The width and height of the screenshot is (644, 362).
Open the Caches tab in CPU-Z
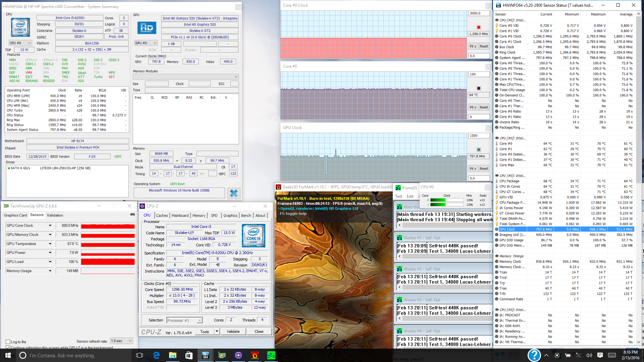(x=162, y=216)
